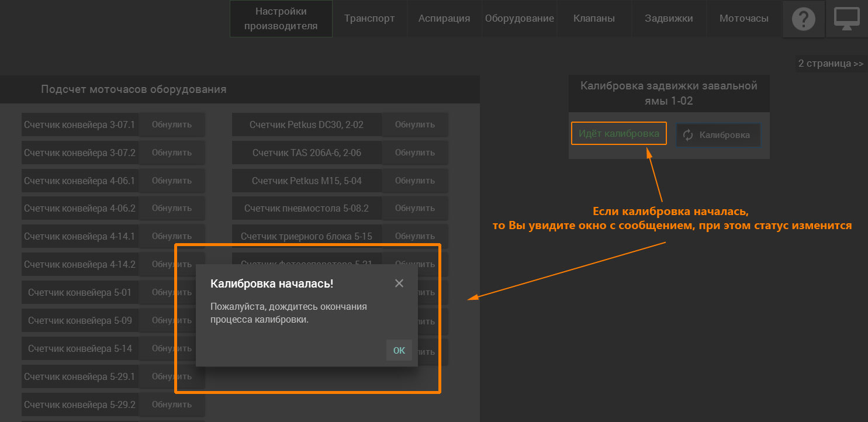Reset conveyor 5-29.1 hour counter
868x422 pixels.
(172, 376)
